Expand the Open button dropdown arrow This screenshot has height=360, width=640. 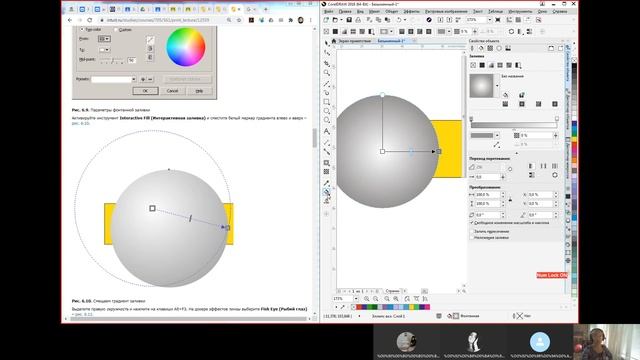tap(341, 20)
